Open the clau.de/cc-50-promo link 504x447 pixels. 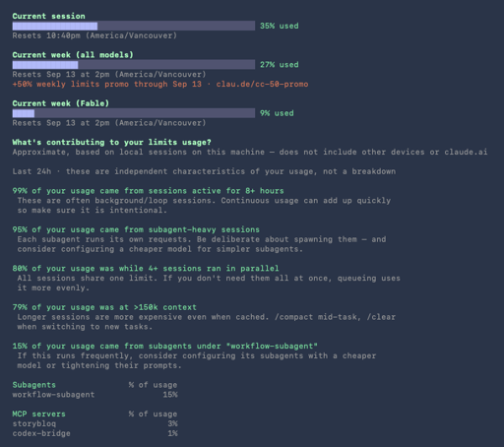click(x=262, y=85)
